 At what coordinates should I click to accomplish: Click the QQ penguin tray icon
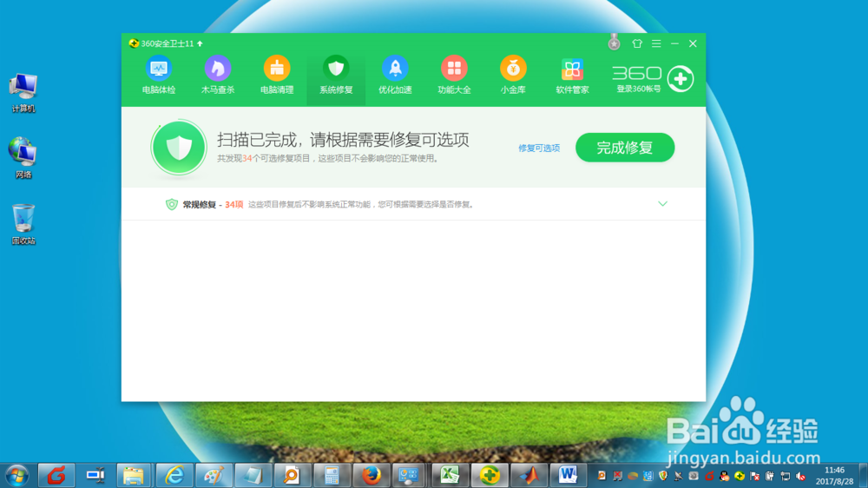tap(724, 476)
